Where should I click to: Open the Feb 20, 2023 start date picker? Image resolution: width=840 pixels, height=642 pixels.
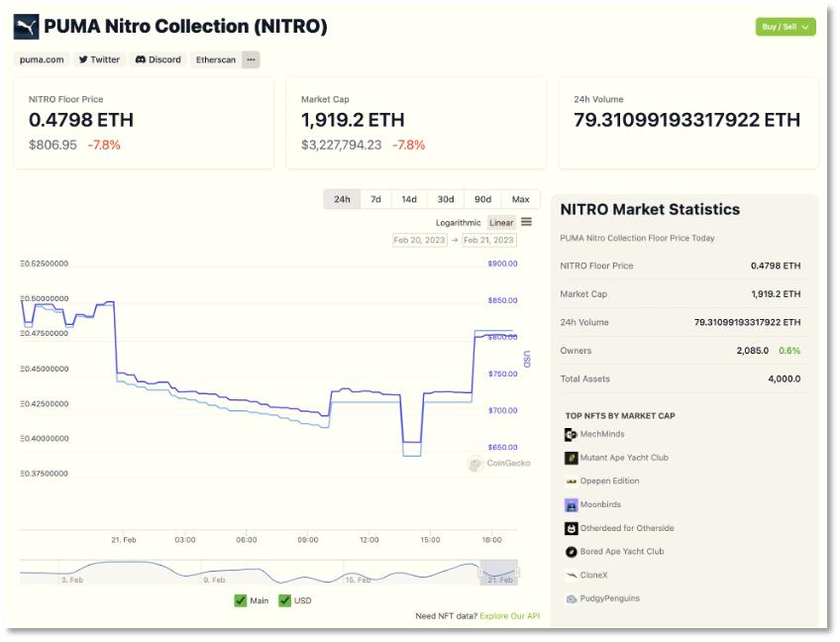tap(420, 241)
